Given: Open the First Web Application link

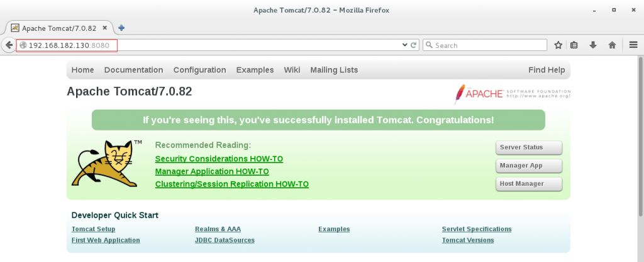Looking at the screenshot, I should click(x=106, y=240).
